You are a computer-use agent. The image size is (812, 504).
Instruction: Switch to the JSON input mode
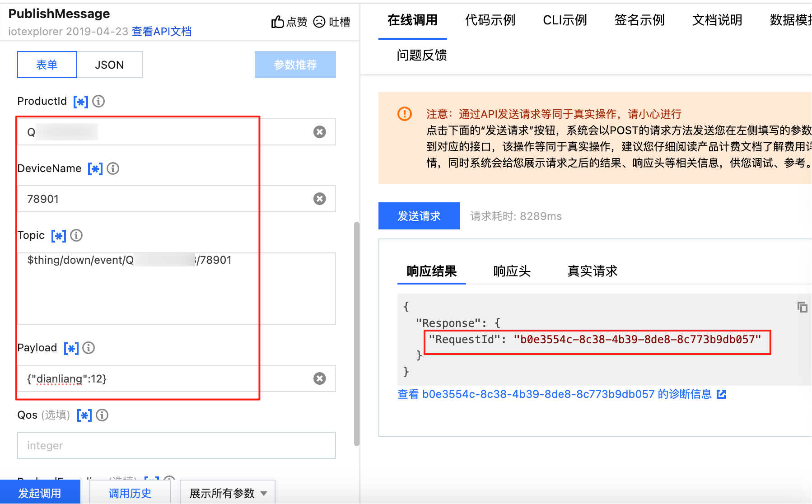tap(109, 65)
